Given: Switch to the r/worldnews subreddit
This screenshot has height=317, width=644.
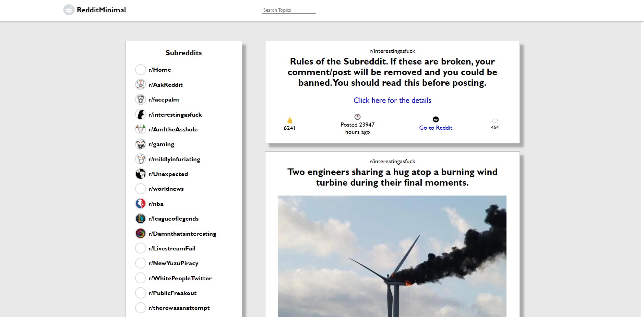Looking at the screenshot, I should (x=166, y=189).
